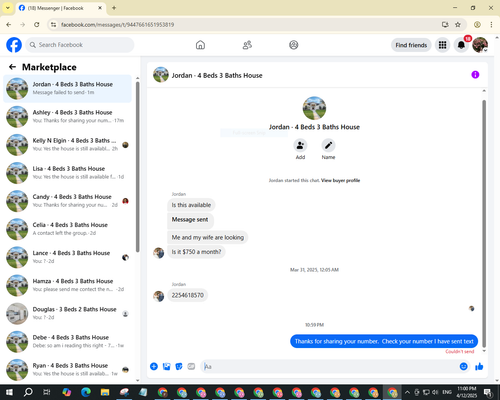This screenshot has height=400, width=500.
Task: Go back from Marketplace chats list
Action: [12, 67]
